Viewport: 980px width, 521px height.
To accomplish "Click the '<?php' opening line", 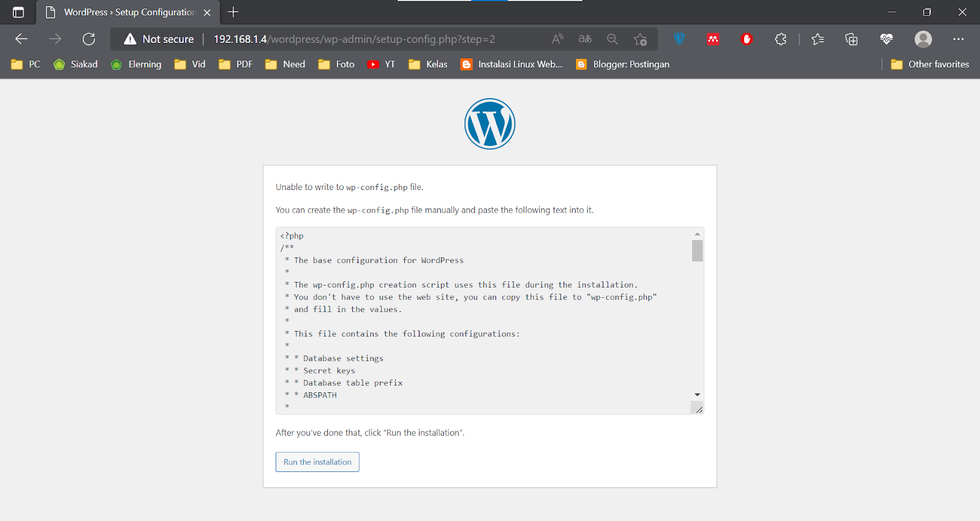I will 292,236.
